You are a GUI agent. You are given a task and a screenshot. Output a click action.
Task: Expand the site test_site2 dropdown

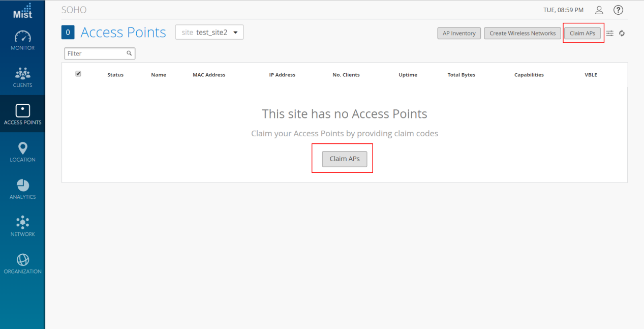pyautogui.click(x=209, y=32)
